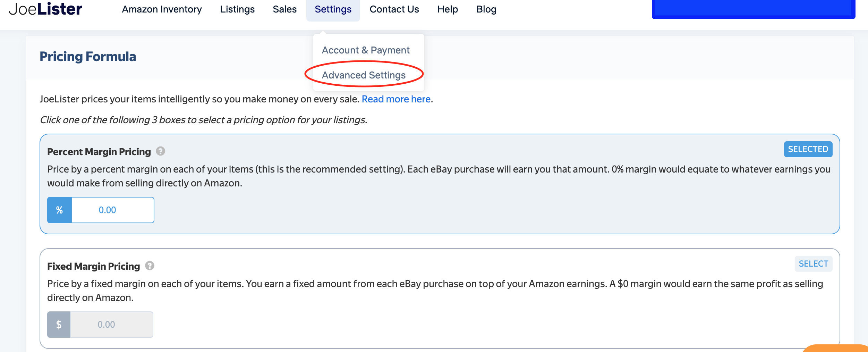Viewport: 868px width, 352px height.
Task: Choose Account & Payment from Settings dropdown
Action: (366, 50)
